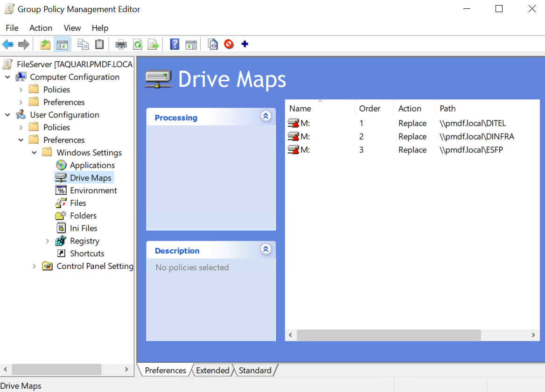Collapse the Description panel
The width and height of the screenshot is (545, 392).
[266, 249]
